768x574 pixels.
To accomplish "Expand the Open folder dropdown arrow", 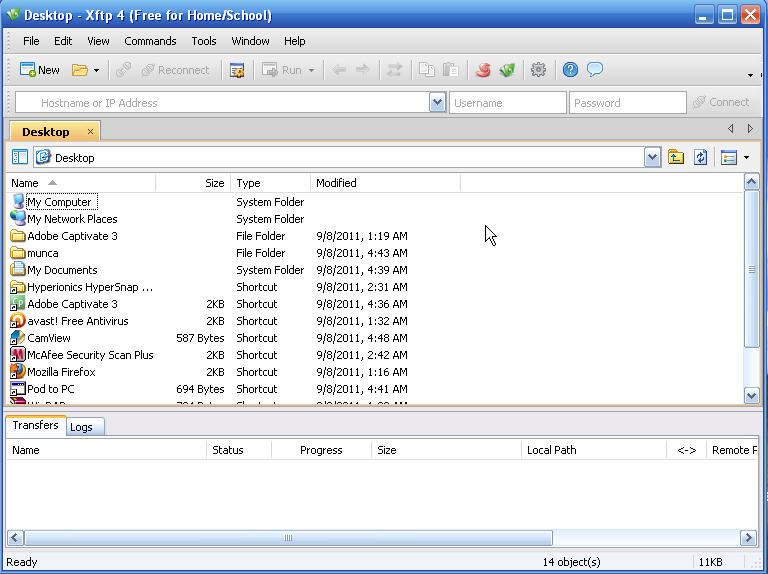I will [96, 71].
